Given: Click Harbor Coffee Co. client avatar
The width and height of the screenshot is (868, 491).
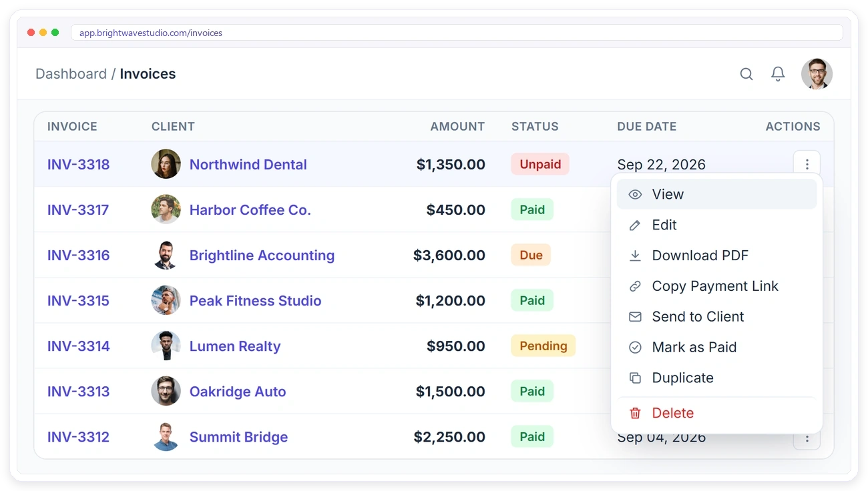Looking at the screenshot, I should [x=166, y=209].
